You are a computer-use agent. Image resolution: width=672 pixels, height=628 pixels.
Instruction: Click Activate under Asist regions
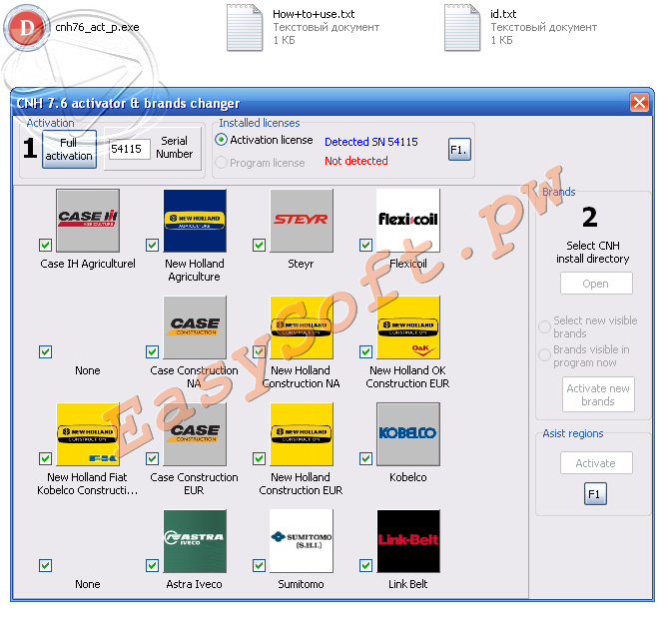tap(596, 463)
